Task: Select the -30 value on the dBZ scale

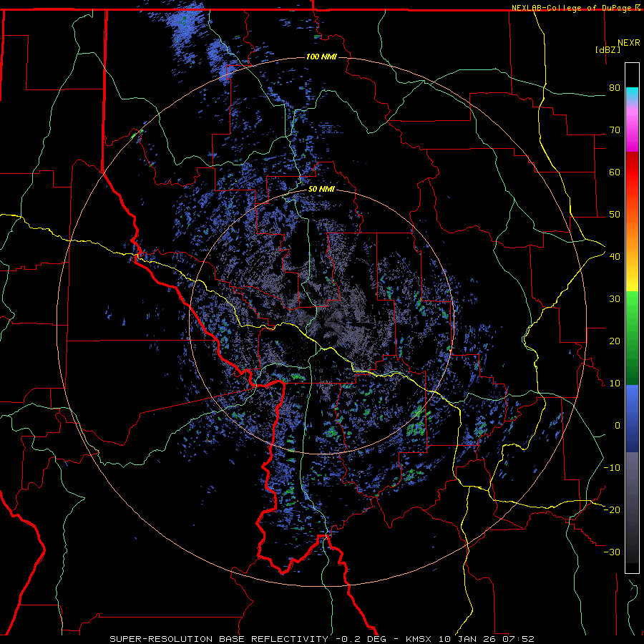Action: (612, 552)
